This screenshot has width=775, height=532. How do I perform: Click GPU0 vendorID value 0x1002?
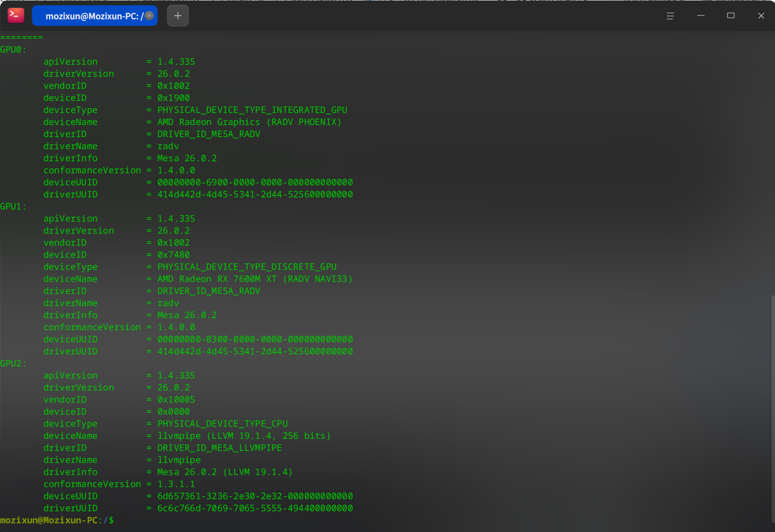coord(173,86)
